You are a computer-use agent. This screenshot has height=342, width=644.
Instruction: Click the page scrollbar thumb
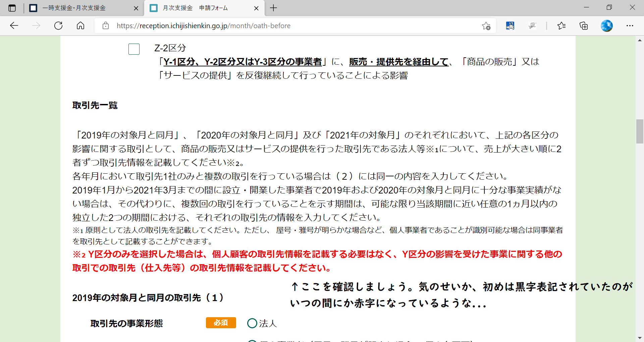[640, 131]
